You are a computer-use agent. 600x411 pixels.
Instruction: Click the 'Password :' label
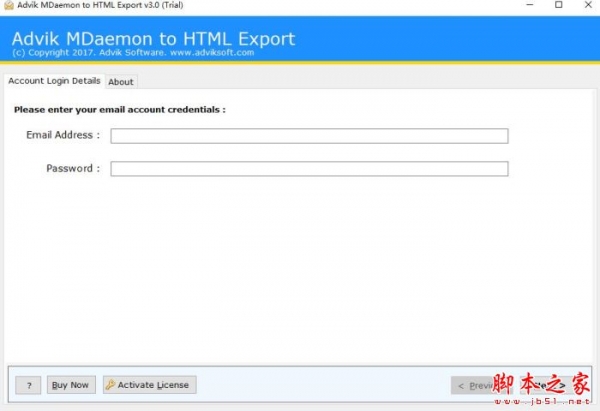pos(73,168)
